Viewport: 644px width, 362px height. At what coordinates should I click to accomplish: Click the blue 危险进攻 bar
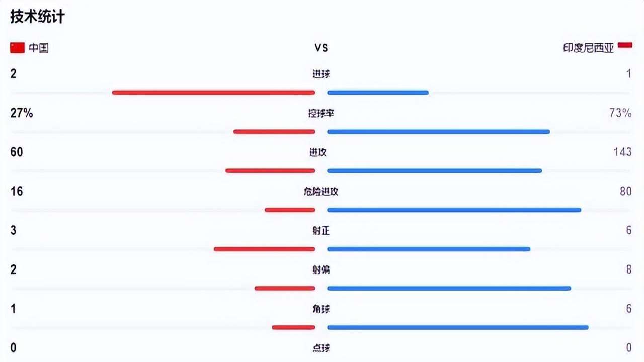454,210
